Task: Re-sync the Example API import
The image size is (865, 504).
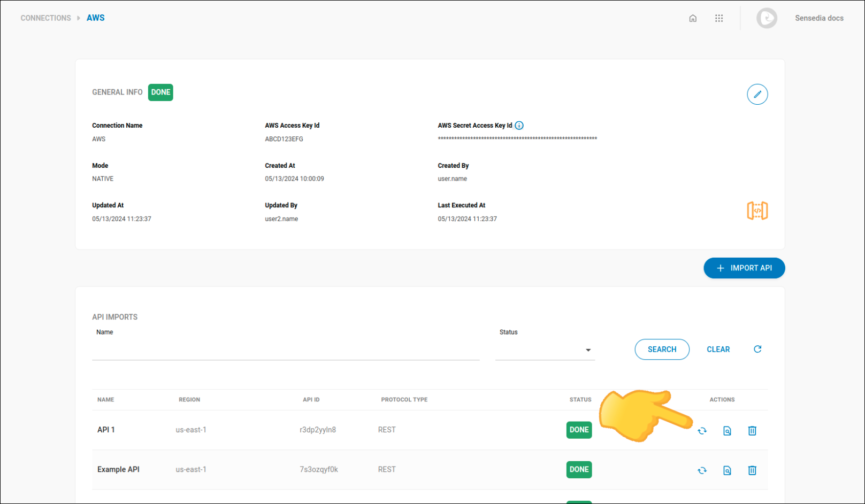Action: pos(702,470)
